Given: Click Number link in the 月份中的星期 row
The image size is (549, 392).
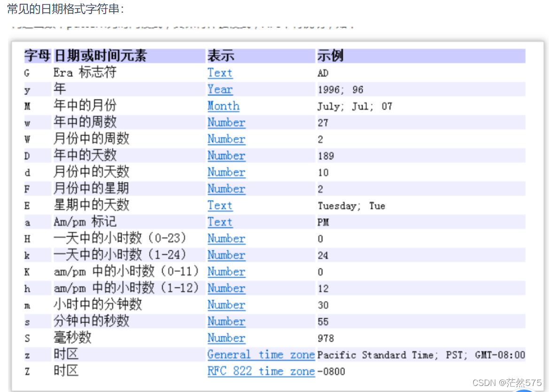Looking at the screenshot, I should pyautogui.click(x=226, y=189).
